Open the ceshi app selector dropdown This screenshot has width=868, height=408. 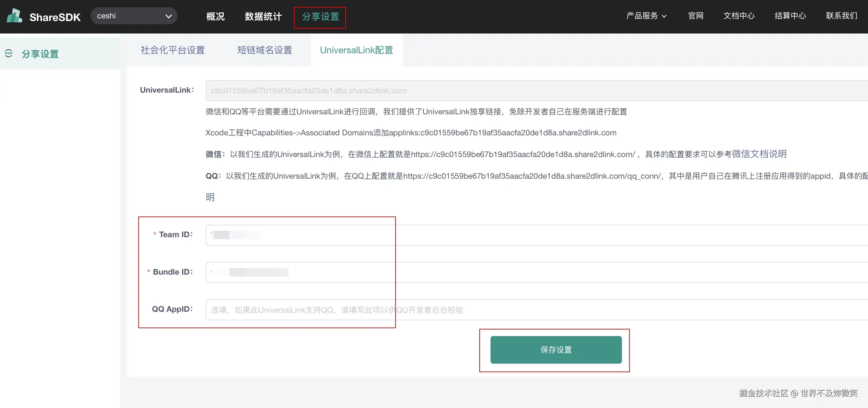click(134, 16)
